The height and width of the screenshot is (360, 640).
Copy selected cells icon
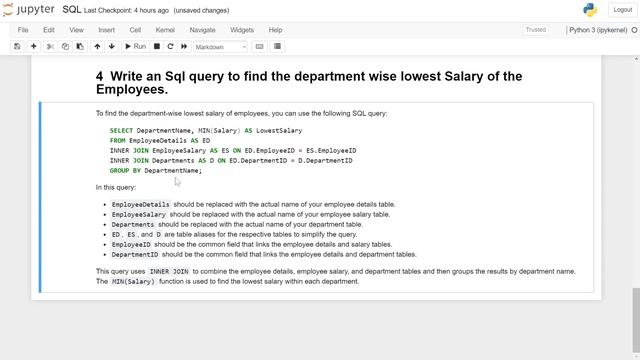pyautogui.click(x=65, y=47)
